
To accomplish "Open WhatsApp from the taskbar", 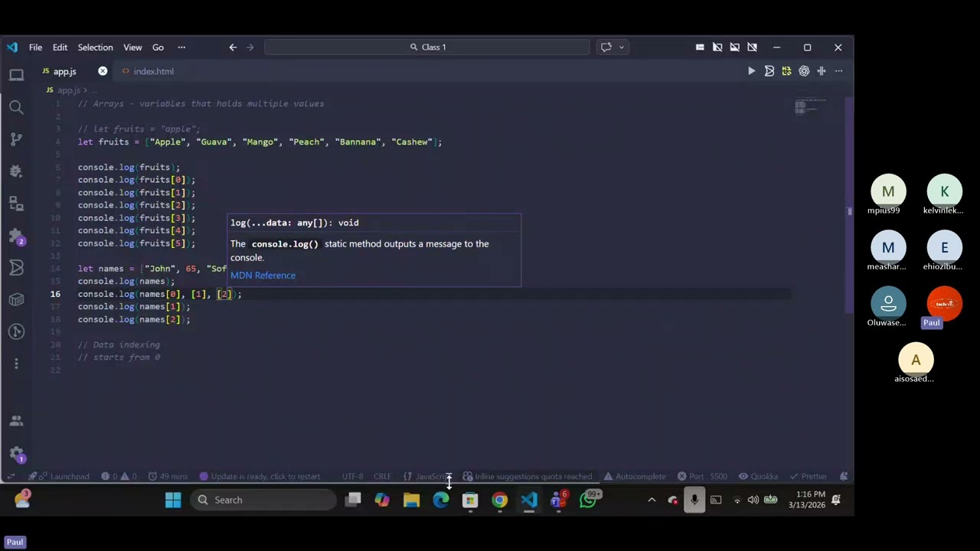I will pos(588,500).
